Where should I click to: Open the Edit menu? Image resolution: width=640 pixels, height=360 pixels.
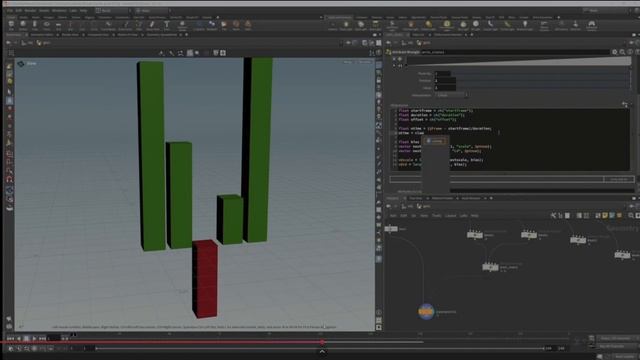point(18,11)
